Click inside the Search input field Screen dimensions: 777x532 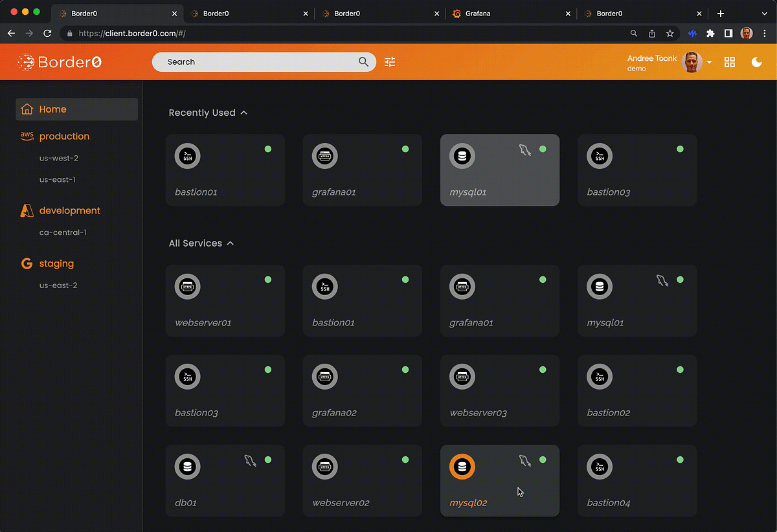tap(259, 61)
